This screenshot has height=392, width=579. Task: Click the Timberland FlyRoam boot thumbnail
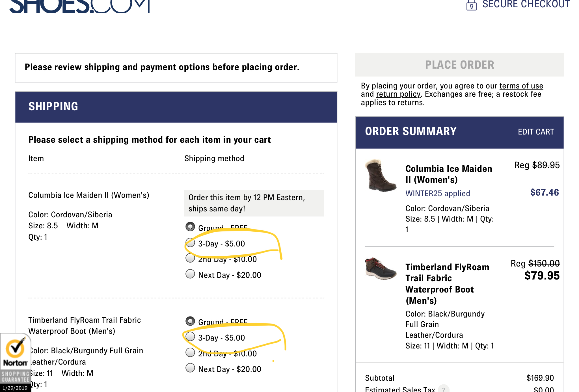pos(380,268)
